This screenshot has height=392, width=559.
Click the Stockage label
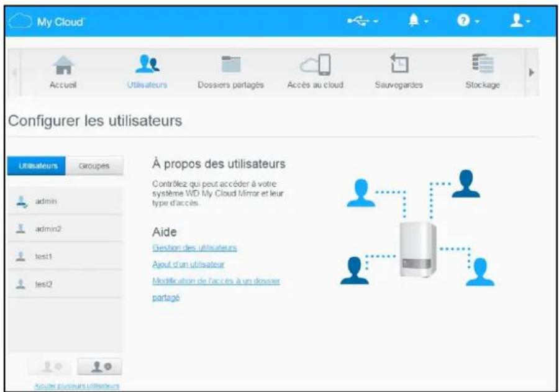(483, 85)
